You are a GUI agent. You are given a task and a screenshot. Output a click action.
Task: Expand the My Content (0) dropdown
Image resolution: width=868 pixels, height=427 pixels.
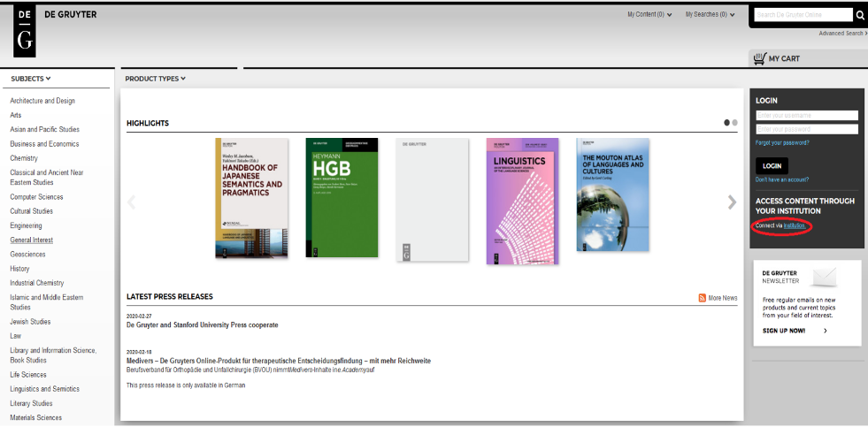click(x=649, y=15)
